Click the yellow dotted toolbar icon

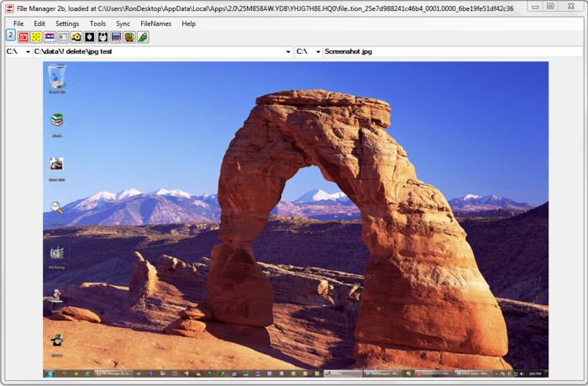pyautogui.click(x=36, y=37)
